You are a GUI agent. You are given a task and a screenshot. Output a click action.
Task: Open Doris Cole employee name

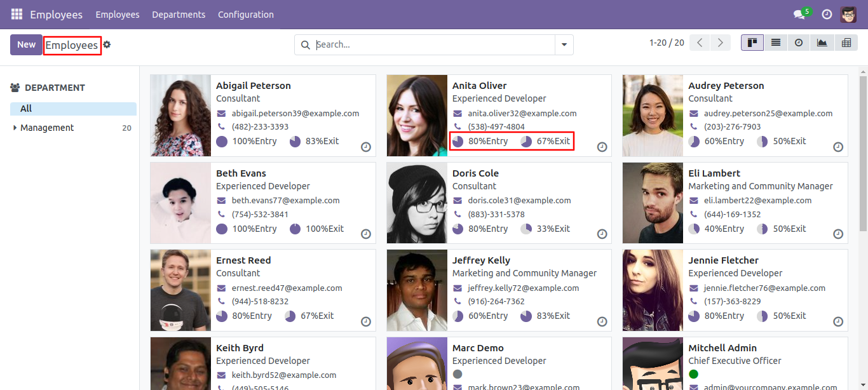click(x=475, y=173)
